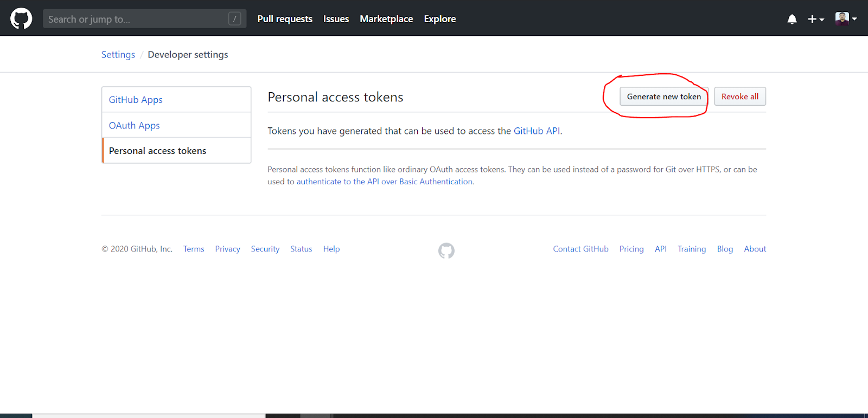Open API footer link
Image resolution: width=868 pixels, height=418 pixels.
(661, 249)
